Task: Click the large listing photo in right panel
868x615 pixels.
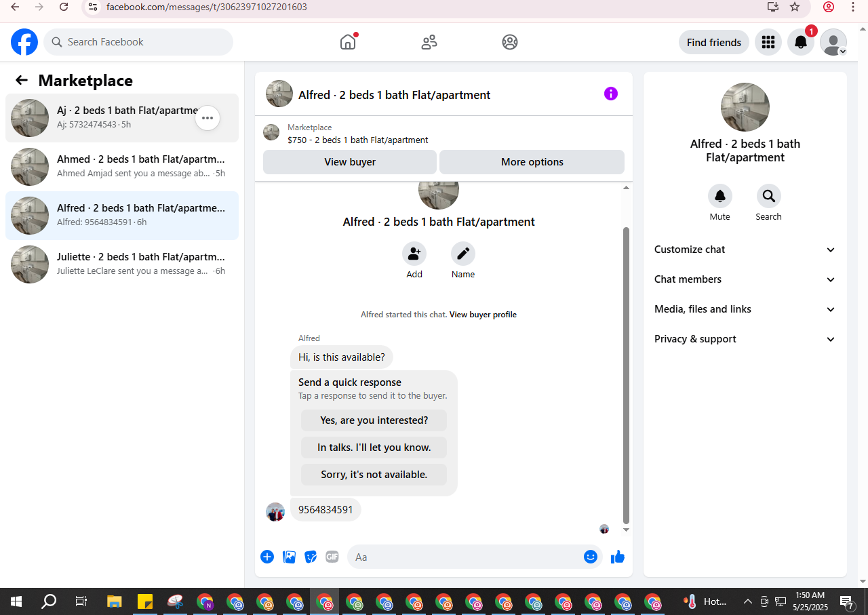Action: click(745, 107)
